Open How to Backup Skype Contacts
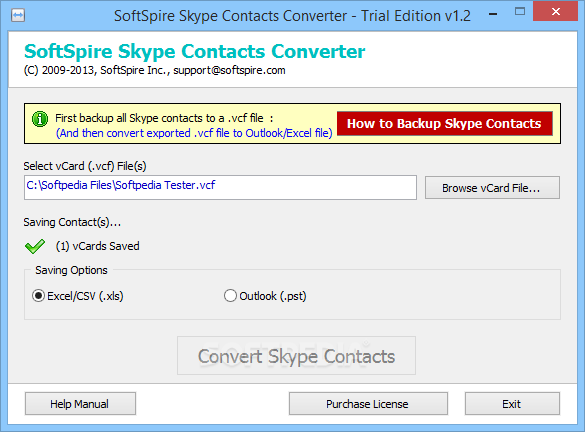Image resolution: width=585 pixels, height=432 pixels. click(x=444, y=123)
